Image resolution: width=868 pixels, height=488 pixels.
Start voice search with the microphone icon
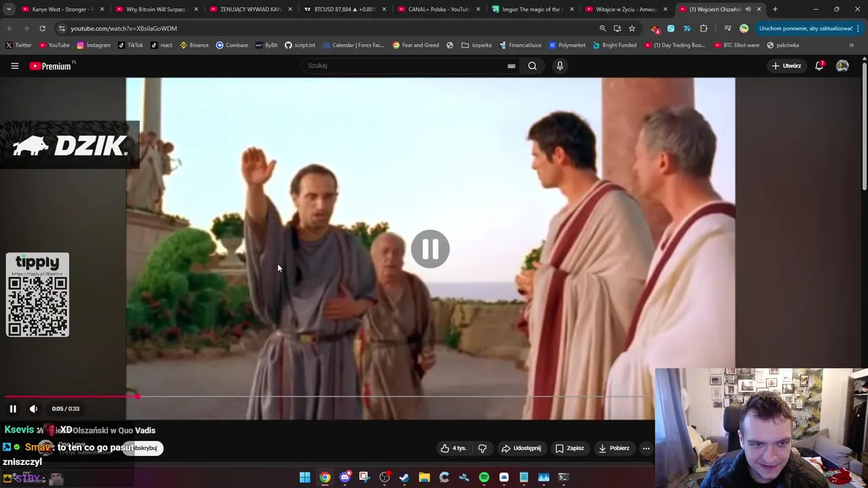click(559, 66)
